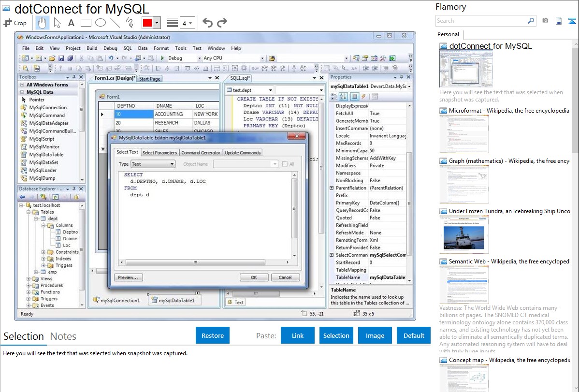Click the green Start Debugging arrow in Visual Studio

tap(162, 58)
